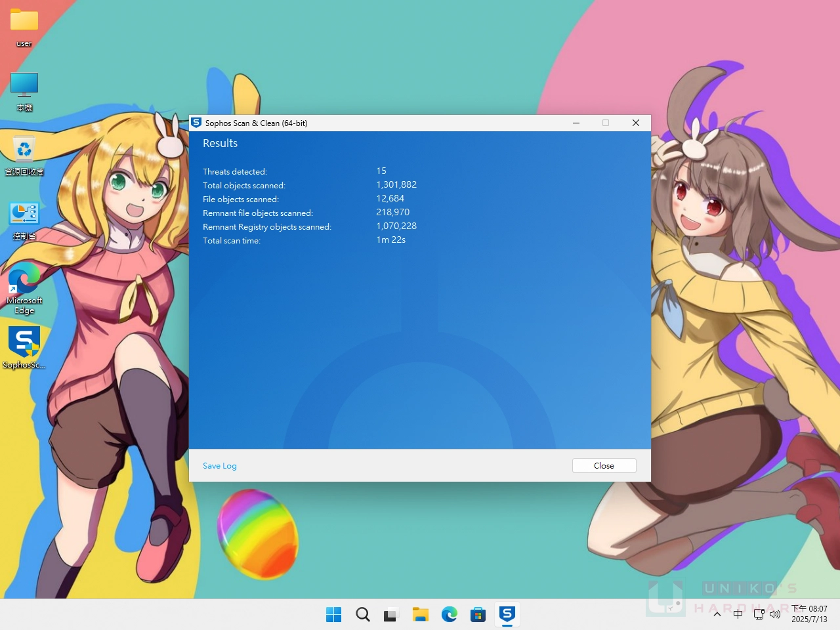
Task: Click the value 12,684
Action: (390, 198)
